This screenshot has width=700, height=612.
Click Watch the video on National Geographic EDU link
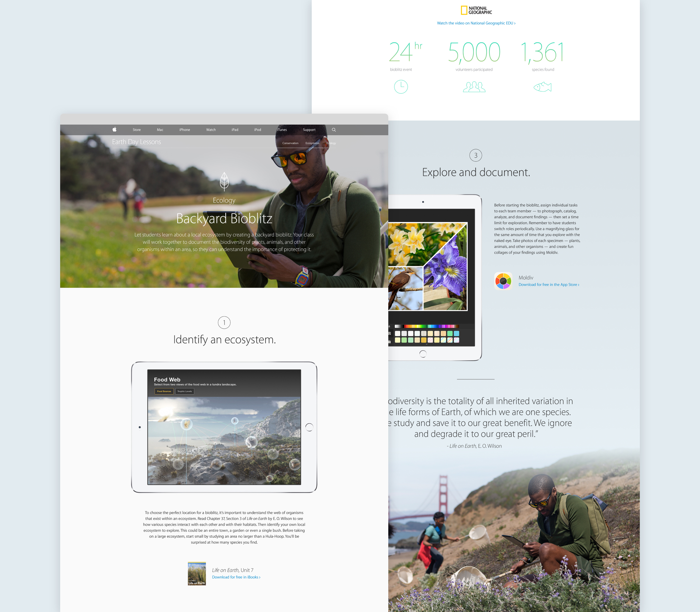coord(476,23)
